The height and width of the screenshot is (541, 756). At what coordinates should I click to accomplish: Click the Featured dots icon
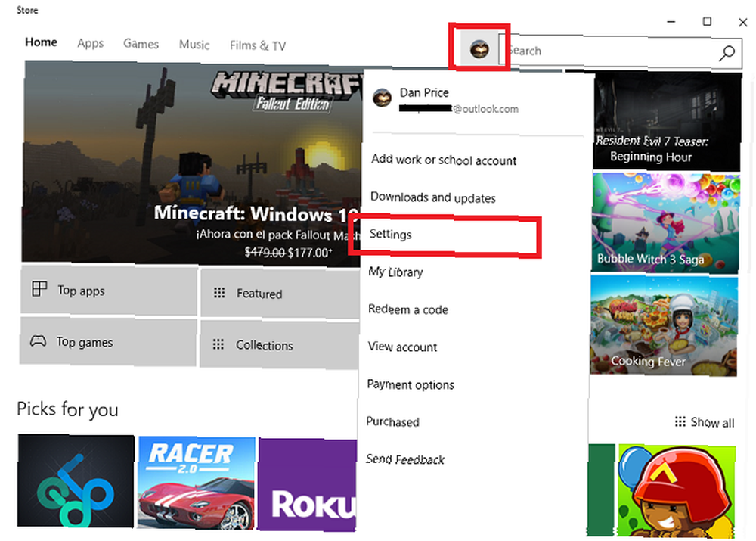coord(219,293)
